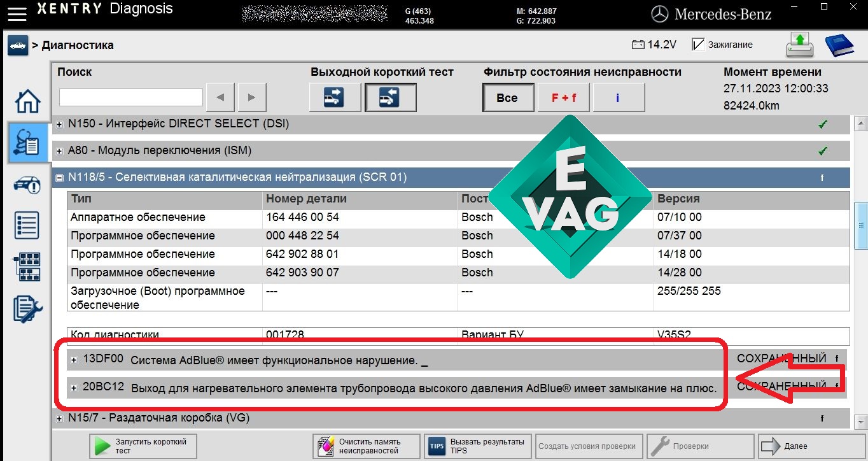
Task: Click part number 642 903 90 07
Action: pyautogui.click(x=302, y=273)
